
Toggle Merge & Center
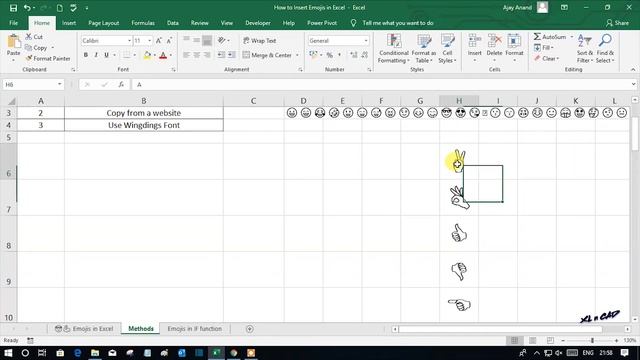267,55
